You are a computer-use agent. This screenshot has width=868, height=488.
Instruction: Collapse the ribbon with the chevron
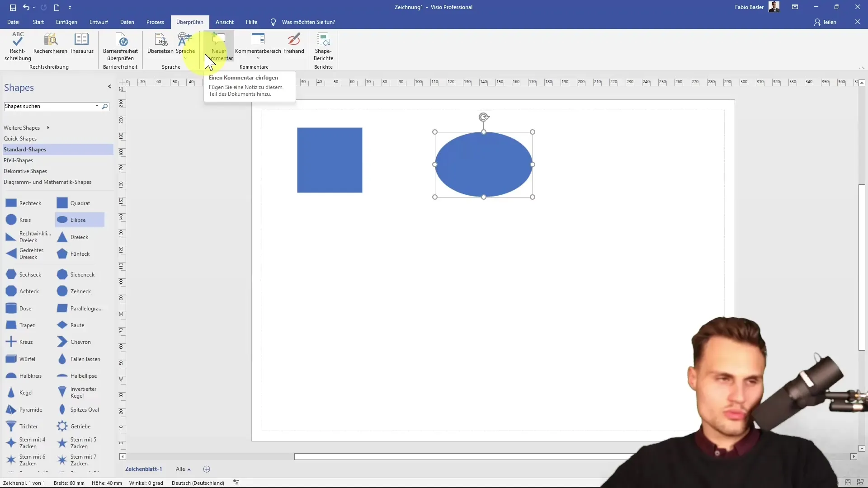(862, 67)
